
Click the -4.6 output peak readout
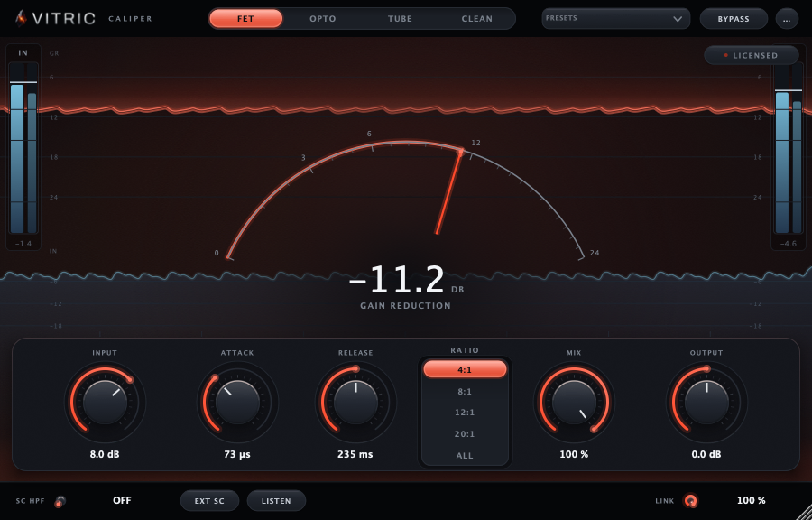pos(789,244)
